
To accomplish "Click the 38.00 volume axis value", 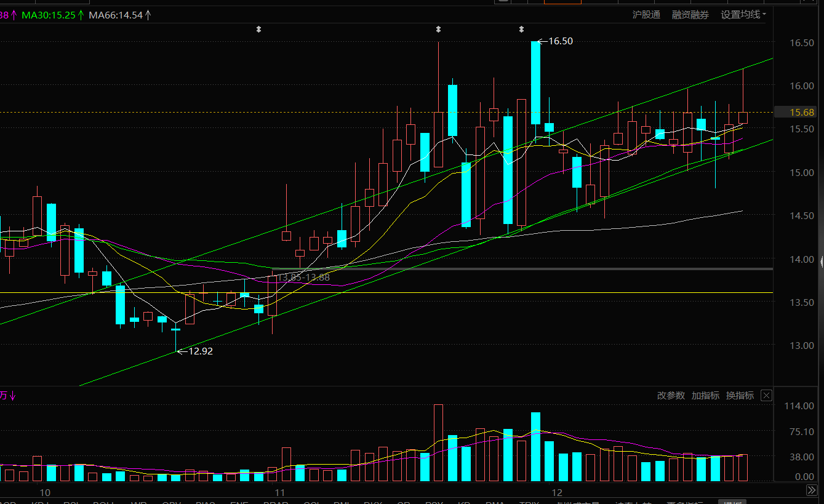I will point(802,457).
